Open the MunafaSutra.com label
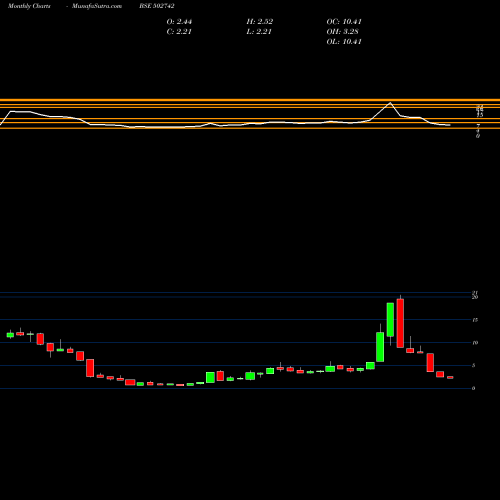 (97, 6)
